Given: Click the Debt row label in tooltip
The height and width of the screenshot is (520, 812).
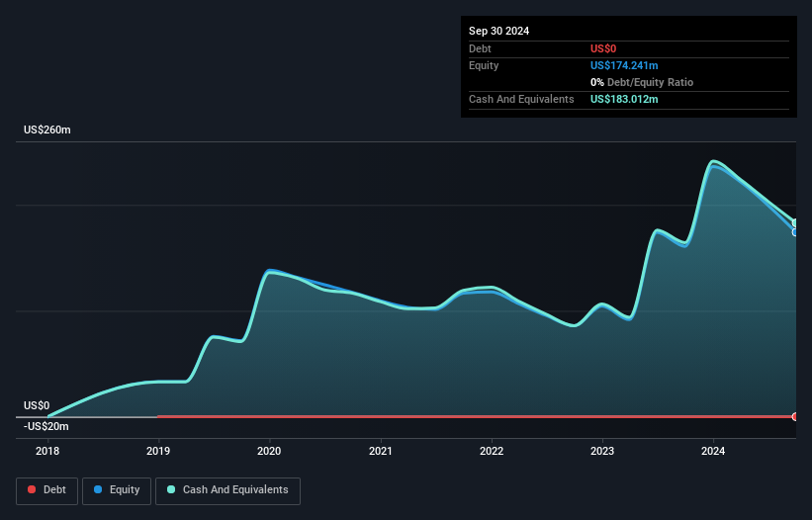Looking at the screenshot, I should [480, 48].
